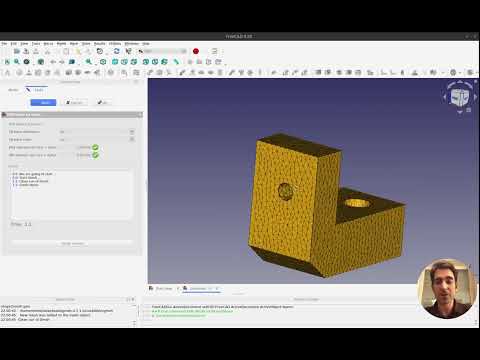Set the Left view cube icon

pyautogui.click(x=164, y=62)
